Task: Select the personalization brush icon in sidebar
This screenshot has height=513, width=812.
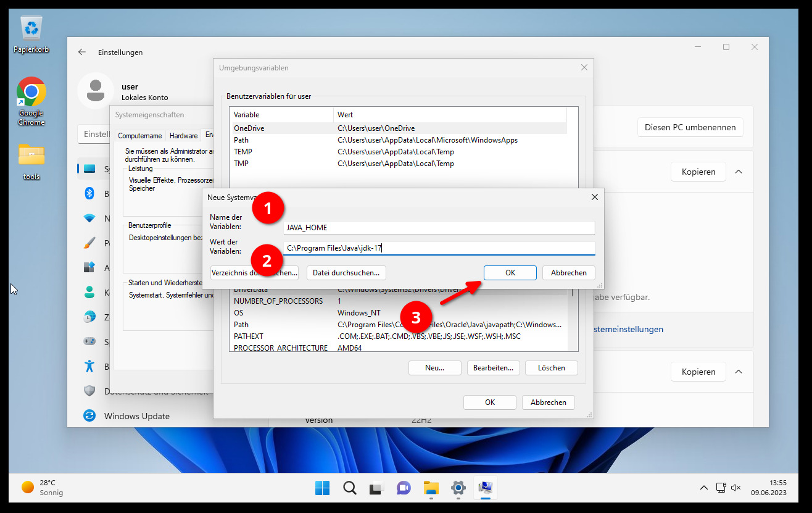Action: (x=89, y=243)
